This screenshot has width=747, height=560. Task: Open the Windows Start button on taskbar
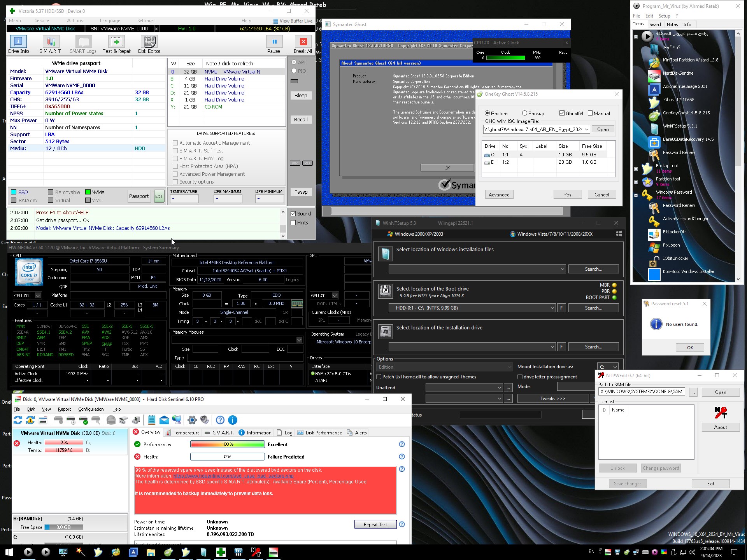click(9, 552)
